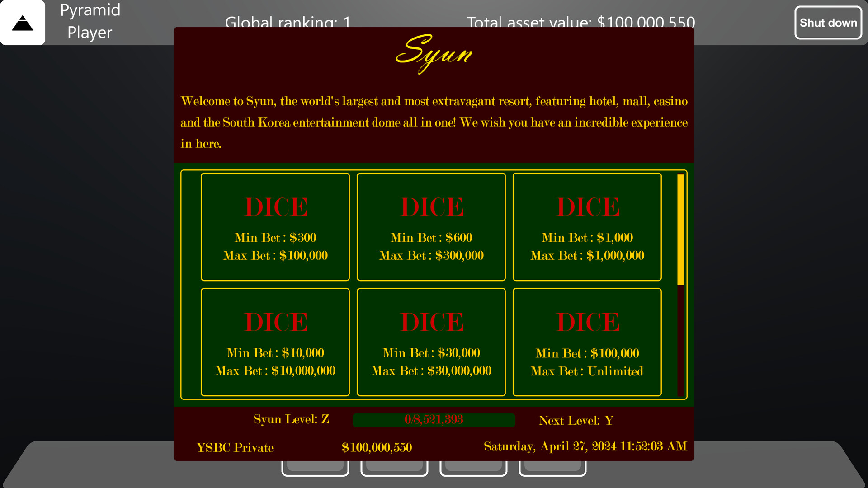868x488 pixels.
Task: Click the Syun resort logo title
Action: (434, 54)
